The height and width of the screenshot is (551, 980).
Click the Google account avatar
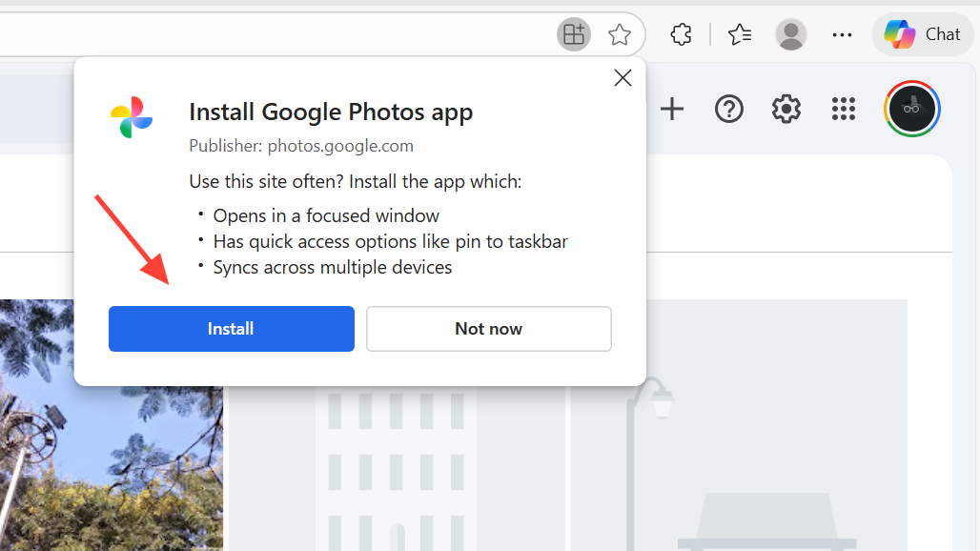912,109
